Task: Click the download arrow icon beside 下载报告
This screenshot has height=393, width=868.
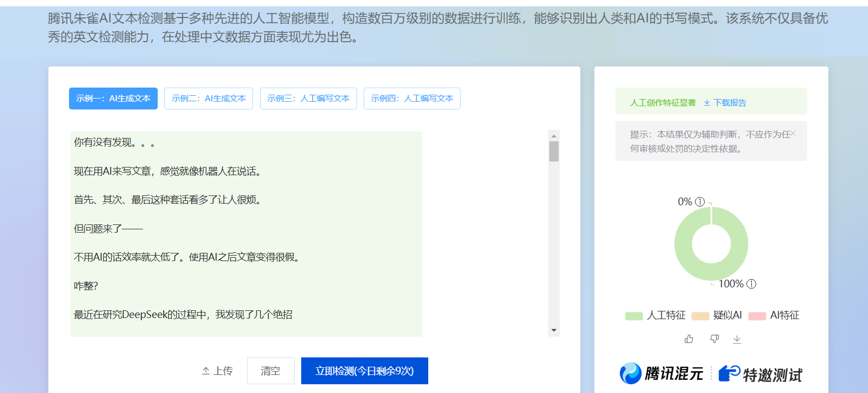Action: click(x=707, y=102)
